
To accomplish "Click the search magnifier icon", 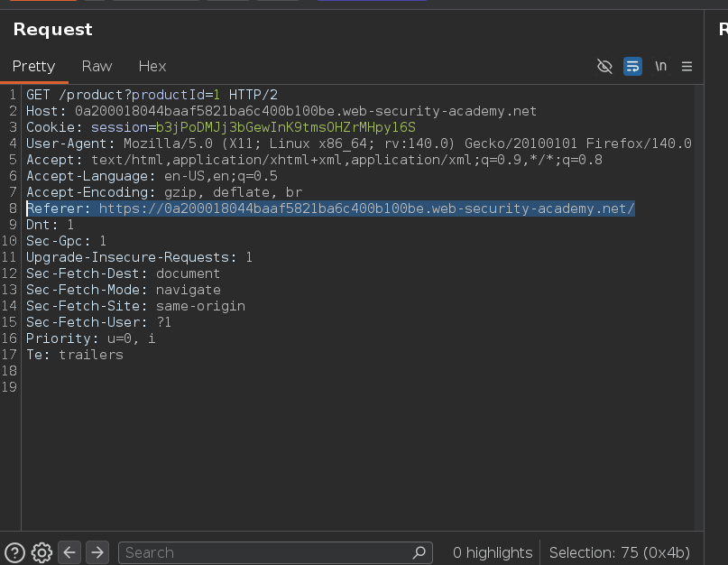I will tap(419, 552).
